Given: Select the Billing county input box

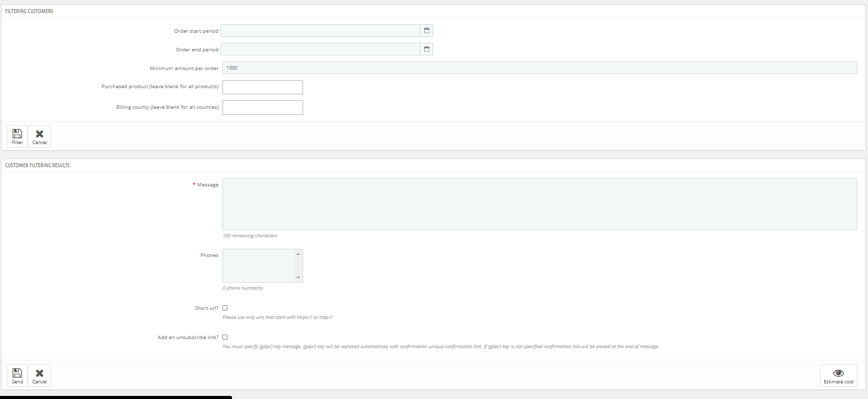Looking at the screenshot, I should pos(263,107).
